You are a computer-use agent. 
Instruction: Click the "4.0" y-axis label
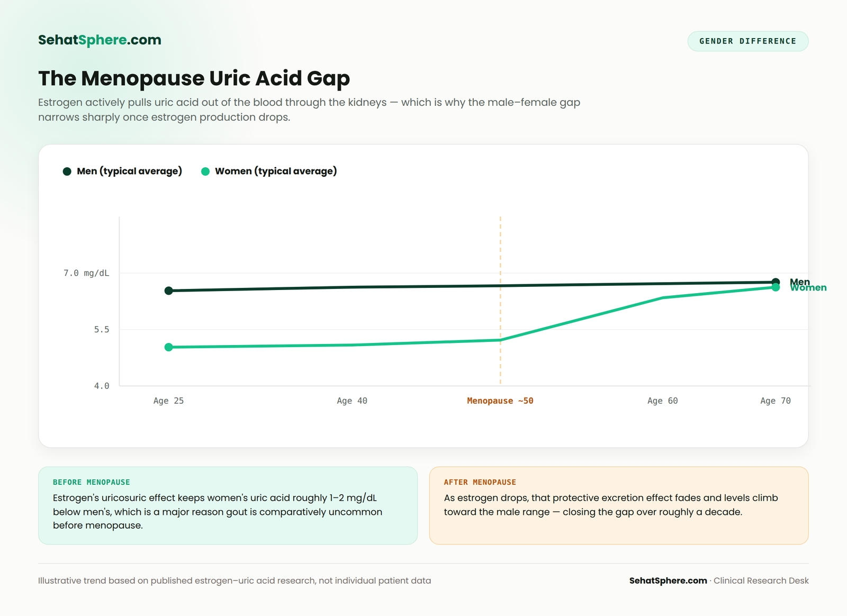tap(102, 386)
